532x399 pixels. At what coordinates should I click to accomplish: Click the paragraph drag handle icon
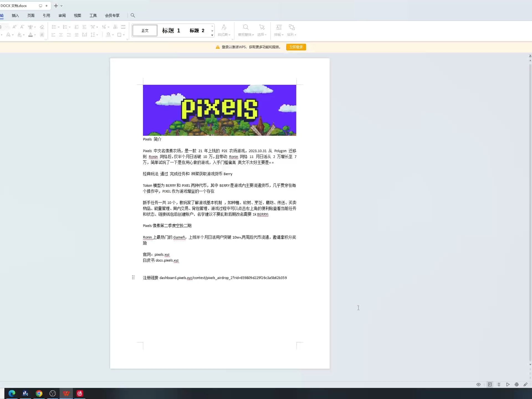click(x=133, y=277)
